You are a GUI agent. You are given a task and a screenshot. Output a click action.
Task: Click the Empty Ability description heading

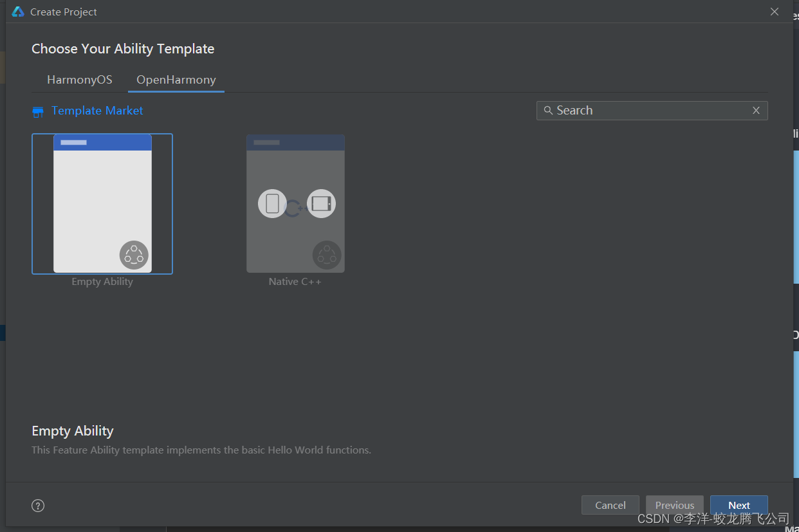[x=73, y=431]
